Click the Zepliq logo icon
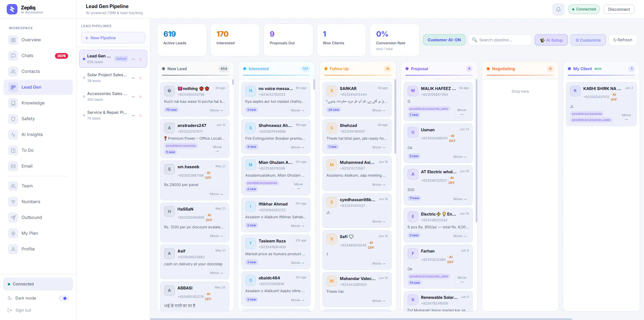644x320 pixels. tap(12, 9)
